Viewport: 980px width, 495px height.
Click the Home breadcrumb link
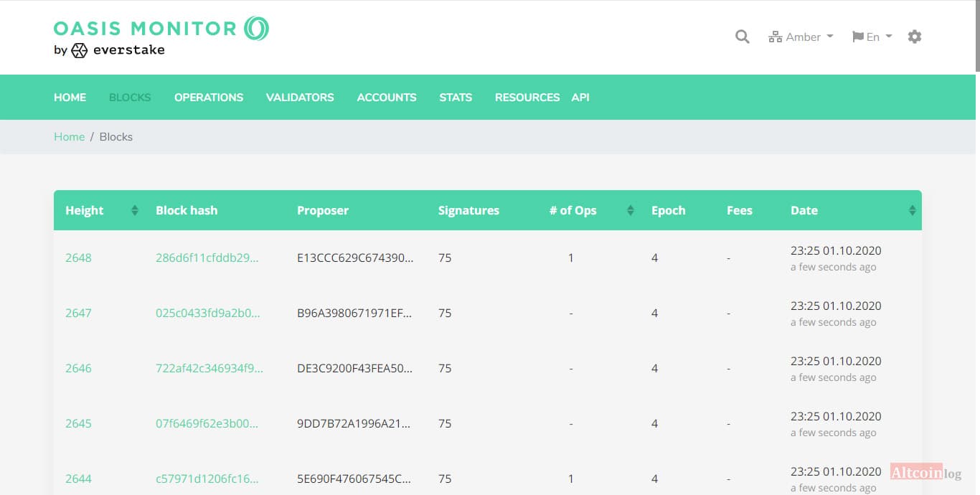pyautogui.click(x=69, y=137)
